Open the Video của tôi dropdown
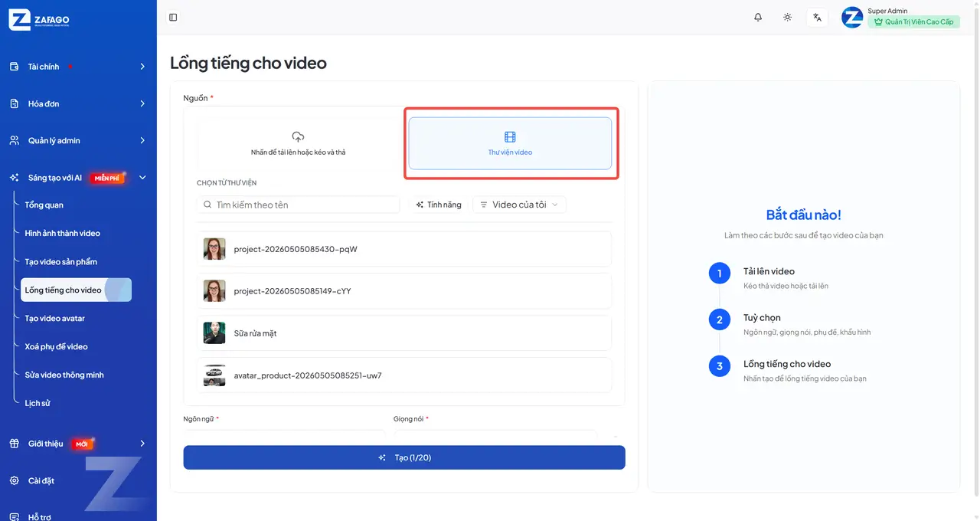This screenshot has height=521, width=980. point(520,205)
